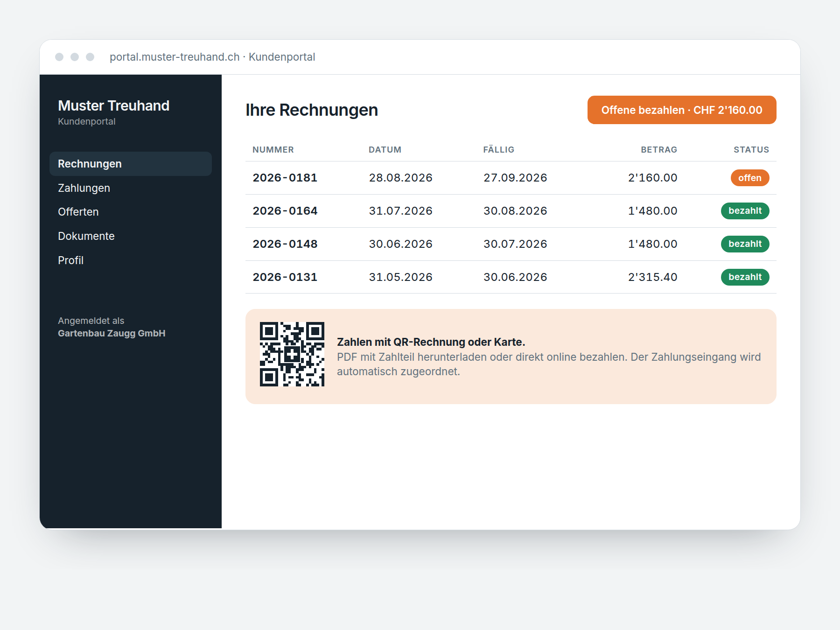
Task: Click the Muster Treuhand logo title
Action: (x=113, y=106)
